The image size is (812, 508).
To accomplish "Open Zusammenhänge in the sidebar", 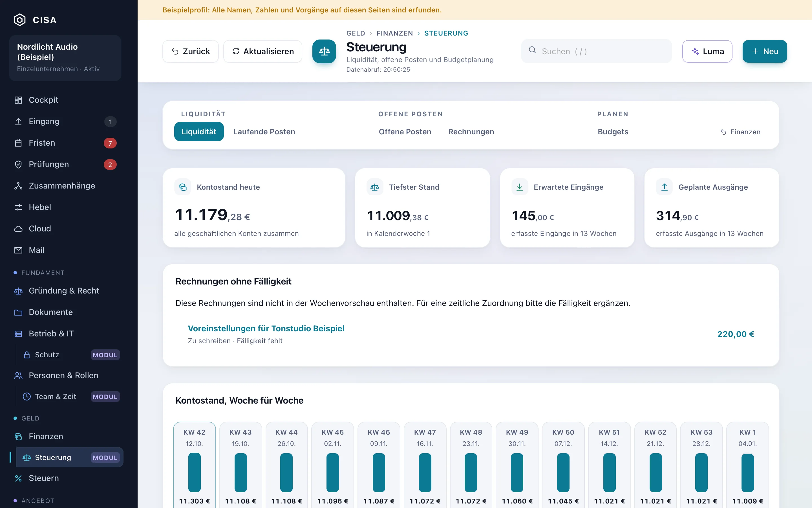I will pos(66,186).
